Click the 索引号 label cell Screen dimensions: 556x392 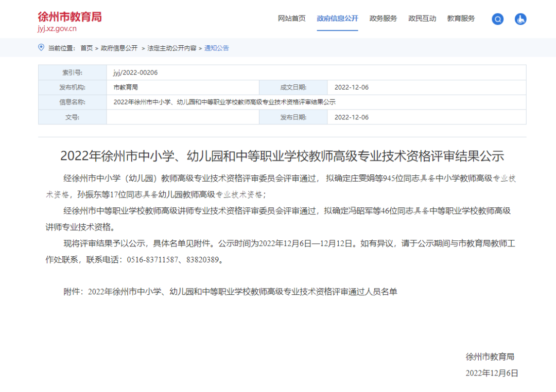(x=73, y=73)
